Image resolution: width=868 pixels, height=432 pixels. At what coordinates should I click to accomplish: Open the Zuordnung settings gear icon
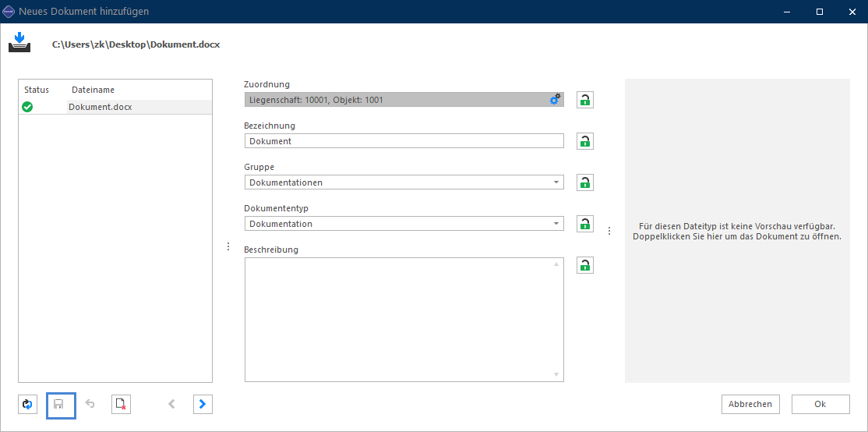click(x=555, y=100)
